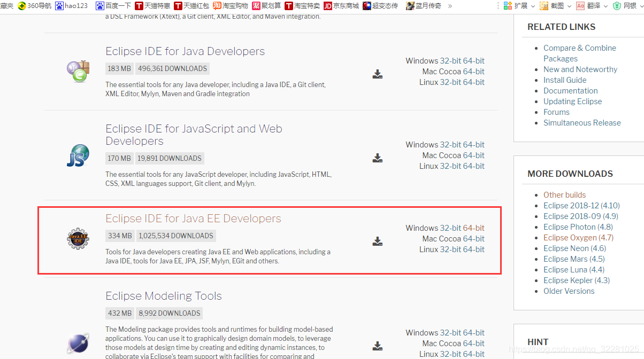Open the Simultaneous Release link
Screen dimensions: 644x359
[x=582, y=123]
